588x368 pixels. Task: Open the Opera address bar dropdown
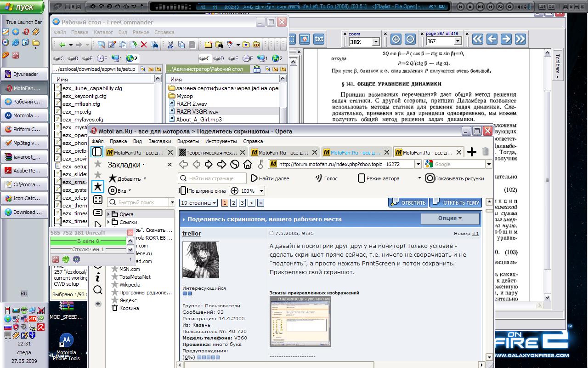(x=418, y=164)
